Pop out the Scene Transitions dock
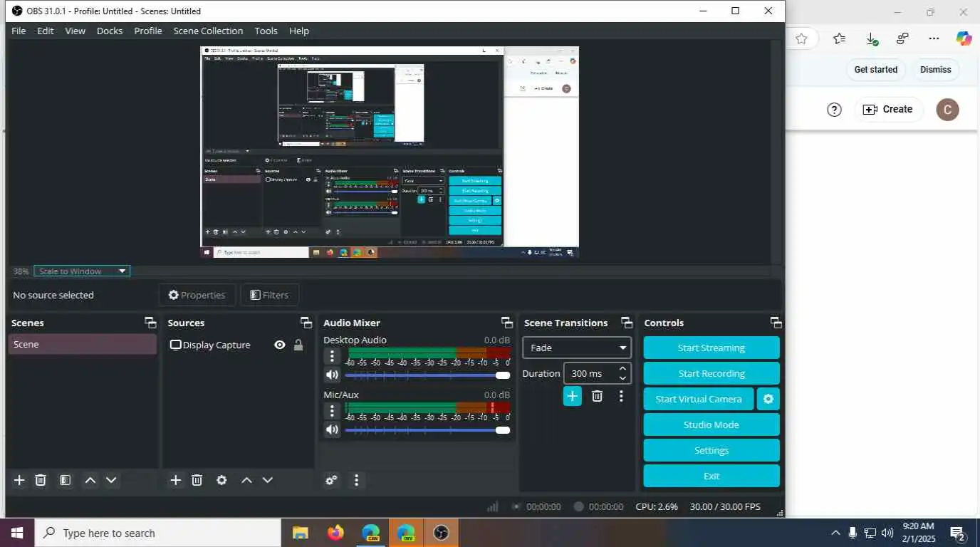This screenshot has width=980, height=547. (627, 323)
